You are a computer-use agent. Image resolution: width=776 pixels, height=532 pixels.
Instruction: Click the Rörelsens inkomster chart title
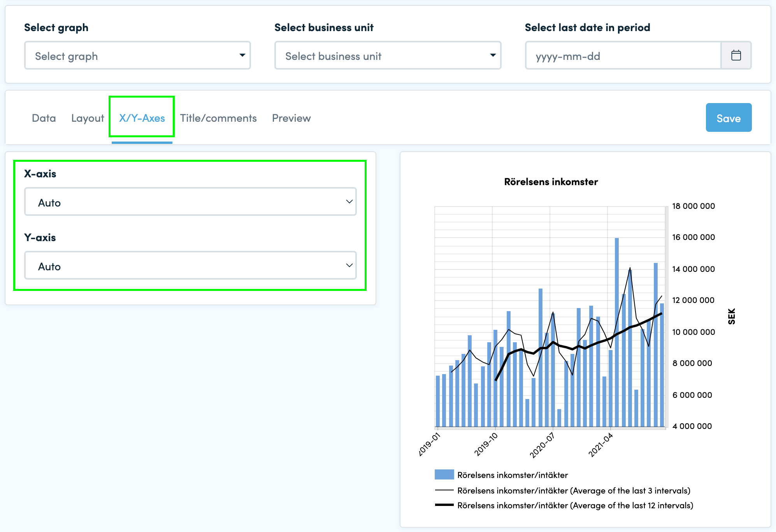point(551,182)
